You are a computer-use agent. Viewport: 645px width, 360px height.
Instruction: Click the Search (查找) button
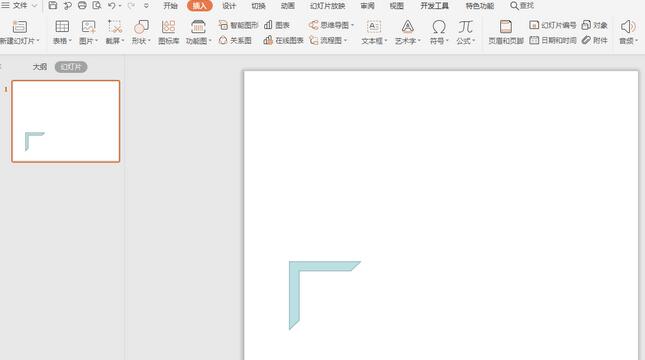522,6
